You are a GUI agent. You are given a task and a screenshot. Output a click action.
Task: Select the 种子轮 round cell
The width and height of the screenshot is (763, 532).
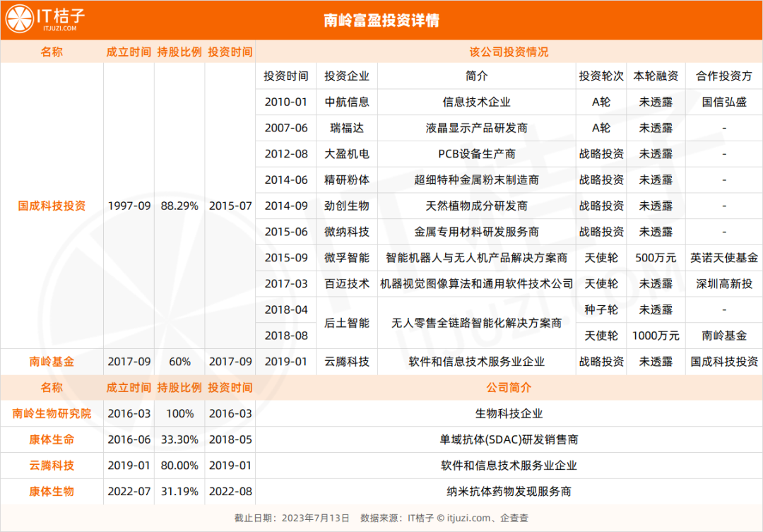[601, 309]
